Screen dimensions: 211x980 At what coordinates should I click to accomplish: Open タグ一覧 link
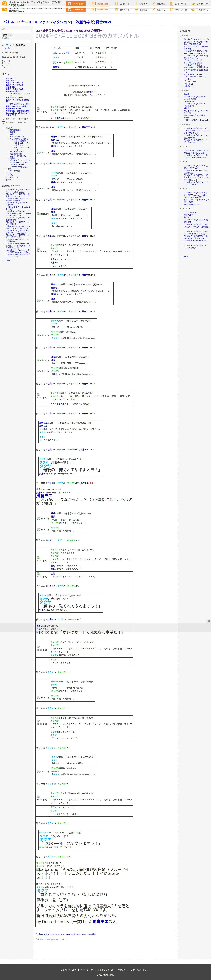(9, 175)
